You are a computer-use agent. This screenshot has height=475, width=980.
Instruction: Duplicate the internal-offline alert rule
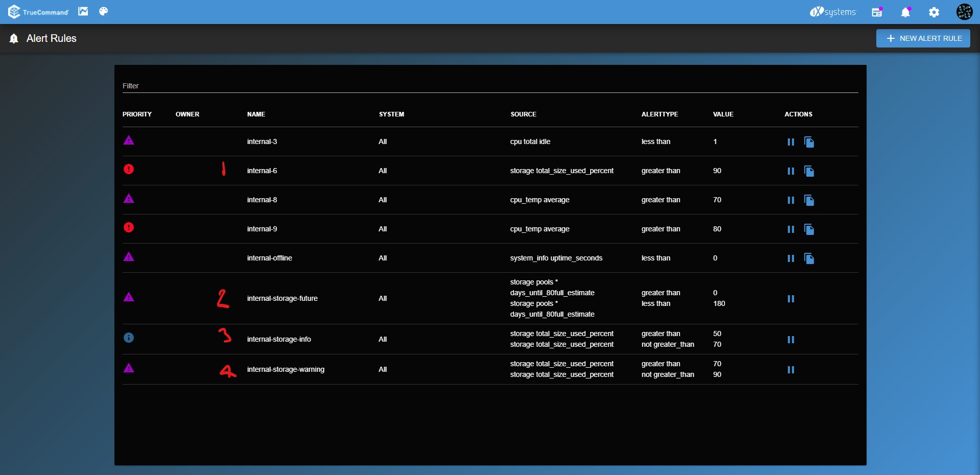coord(809,258)
